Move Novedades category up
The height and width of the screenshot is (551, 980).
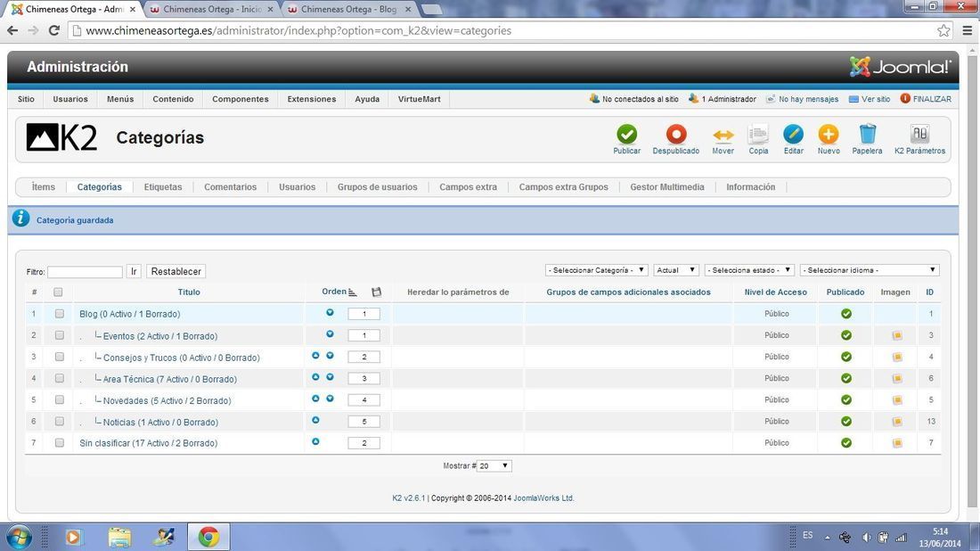click(315, 399)
